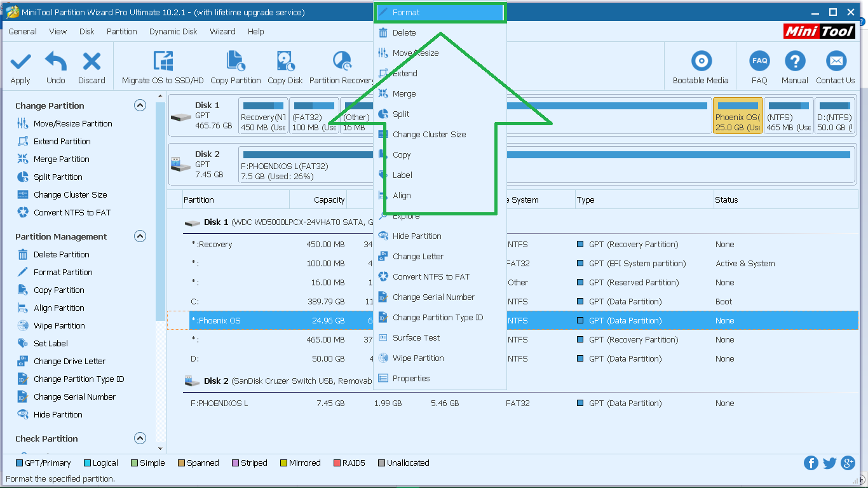
Task: Create Bootable Media from the toolbar
Action: pos(701,67)
